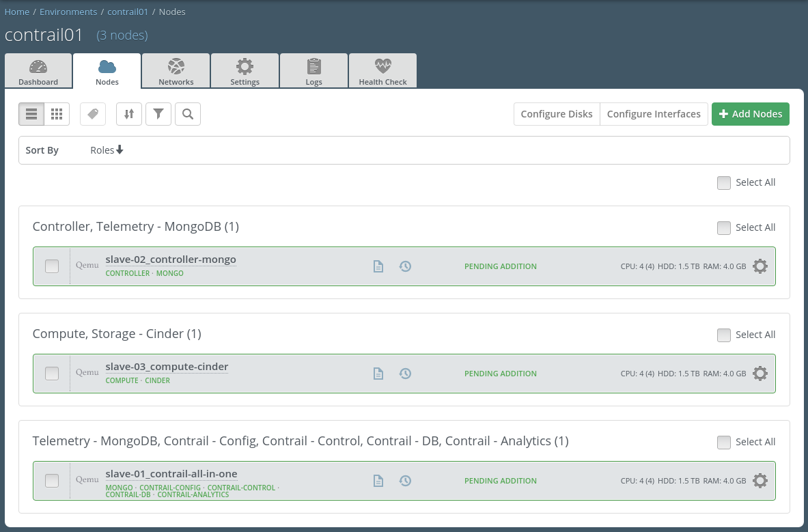The width and height of the screenshot is (808, 532).
Task: Go to Home breadcrumb link
Action: 17,12
